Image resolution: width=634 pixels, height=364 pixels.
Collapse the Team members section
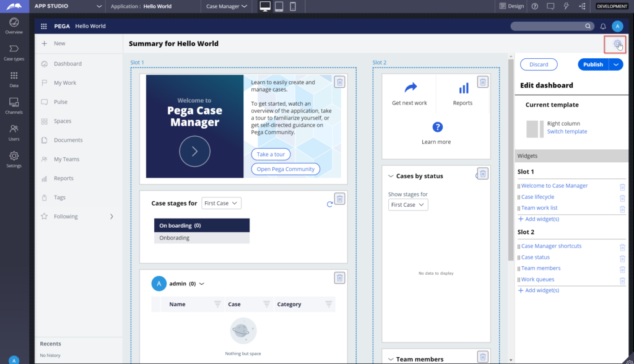(391, 359)
